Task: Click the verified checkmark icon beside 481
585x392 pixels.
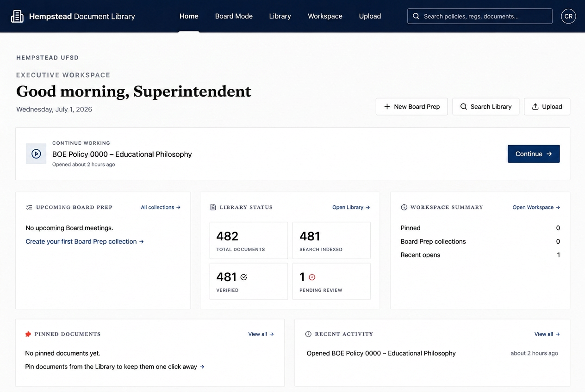Action: tap(244, 277)
